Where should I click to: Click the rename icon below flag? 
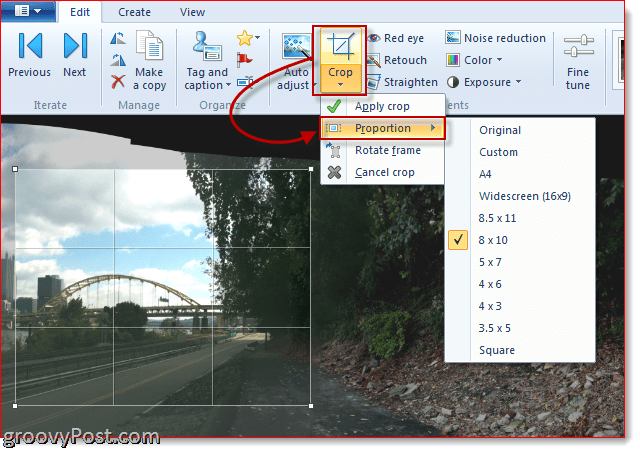[245, 82]
